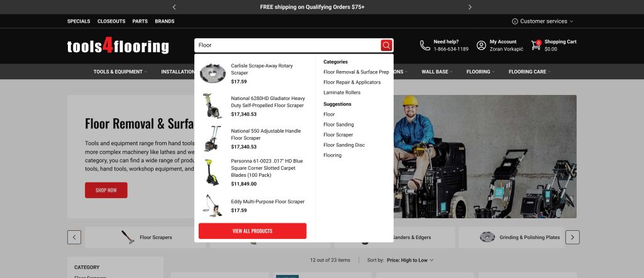Click the category carousel left arrow

coord(74,237)
